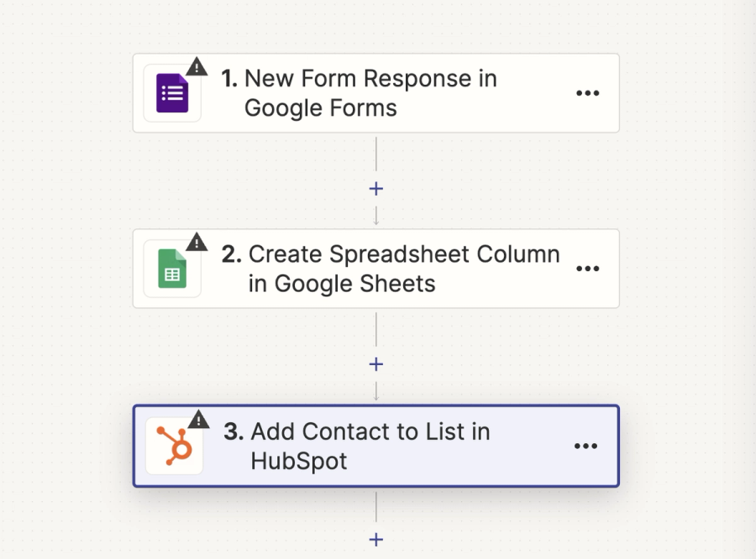
Task: Click the step number 2 label
Action: [232, 253]
